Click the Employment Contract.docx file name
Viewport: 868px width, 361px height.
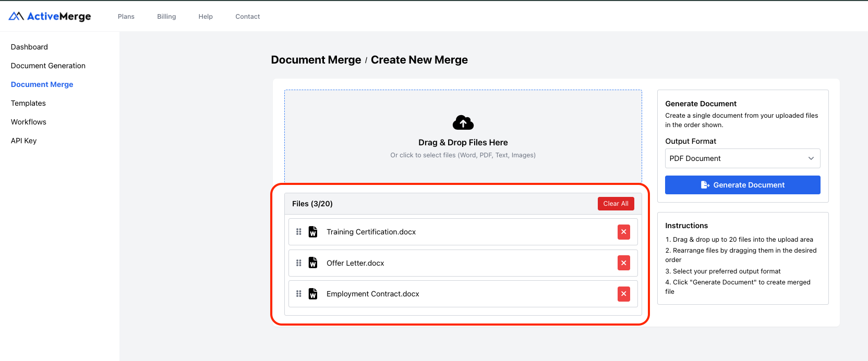coord(373,294)
